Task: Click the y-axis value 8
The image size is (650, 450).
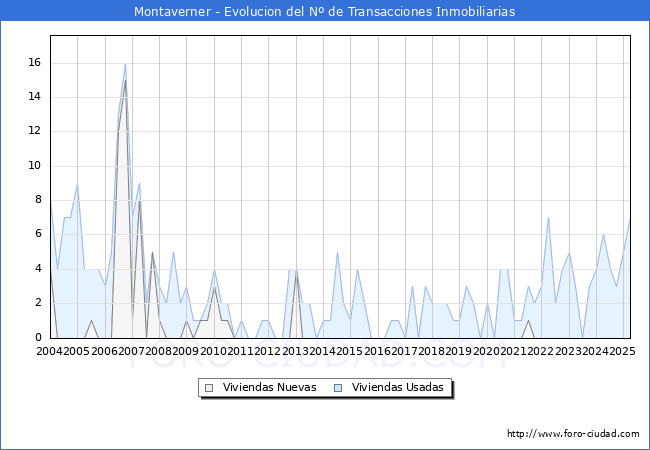Action: [x=38, y=200]
